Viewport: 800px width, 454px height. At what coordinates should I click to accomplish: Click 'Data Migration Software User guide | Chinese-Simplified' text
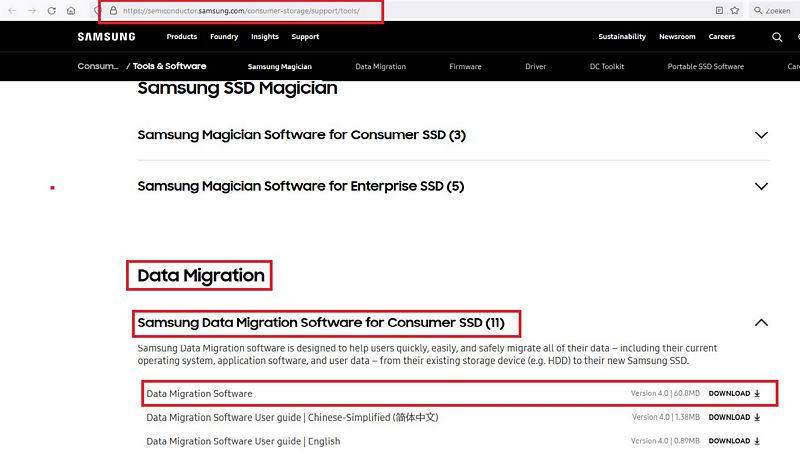point(292,417)
